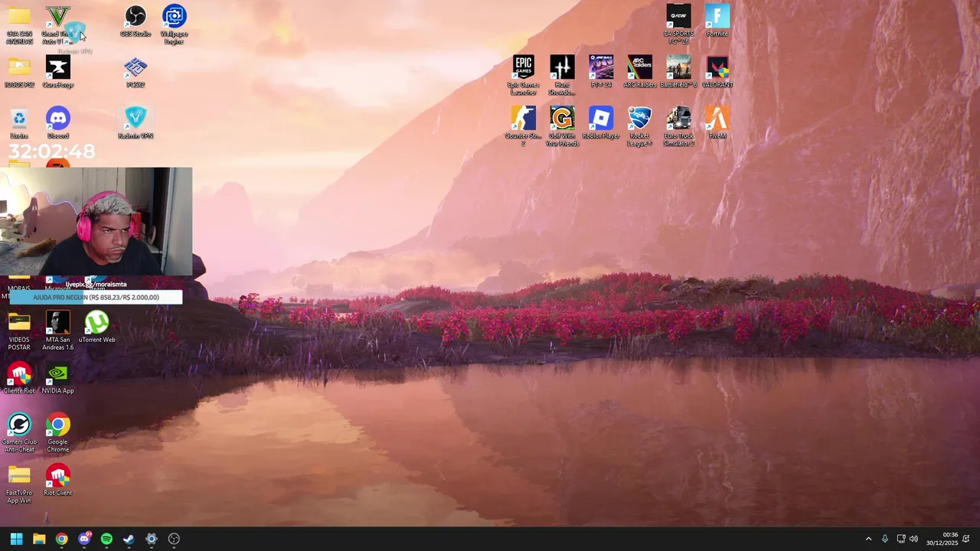Launch the Counter-Strike 2 shortcut
Screen dimensions: 980x551
point(524,127)
